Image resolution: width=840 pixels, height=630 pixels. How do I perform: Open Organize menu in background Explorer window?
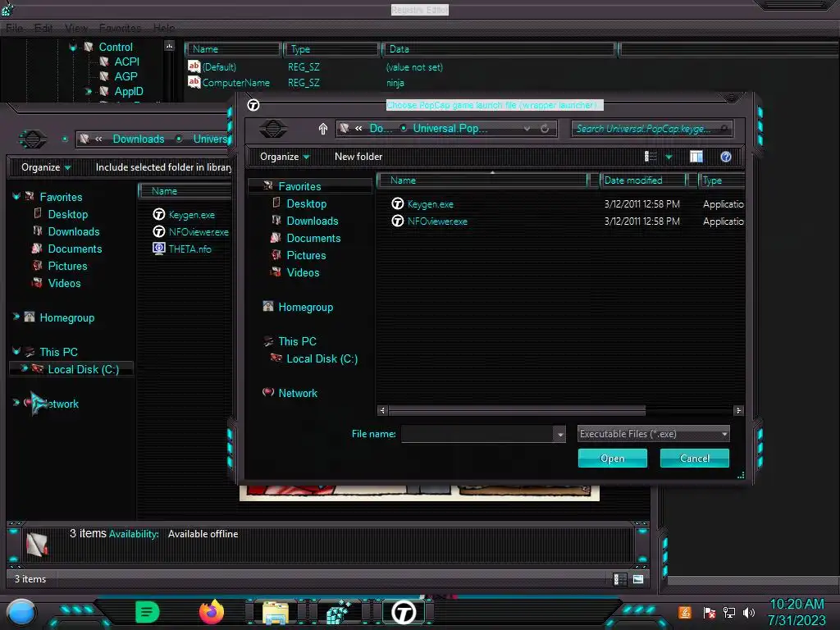[x=46, y=167]
